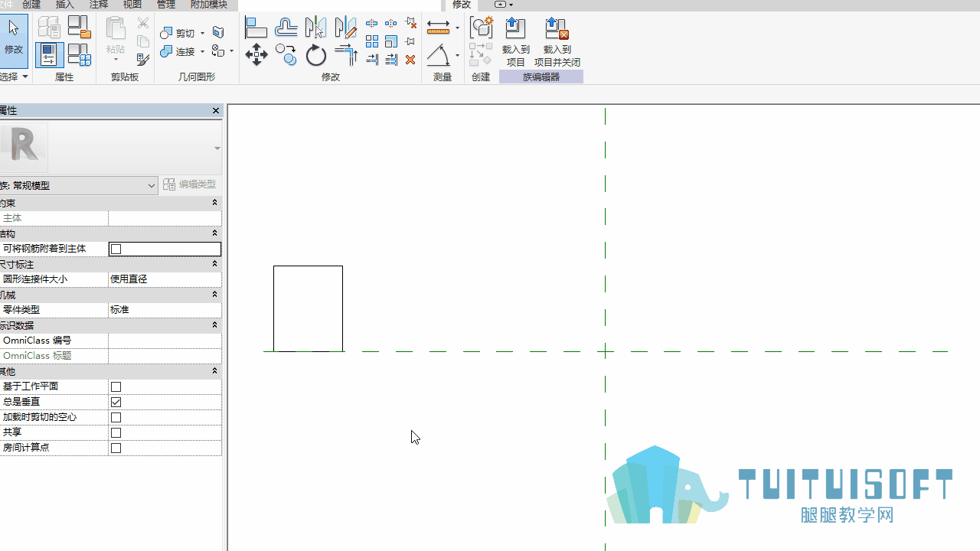The image size is (980, 551).
Task: Choose the Align tool icon
Action: tap(256, 28)
